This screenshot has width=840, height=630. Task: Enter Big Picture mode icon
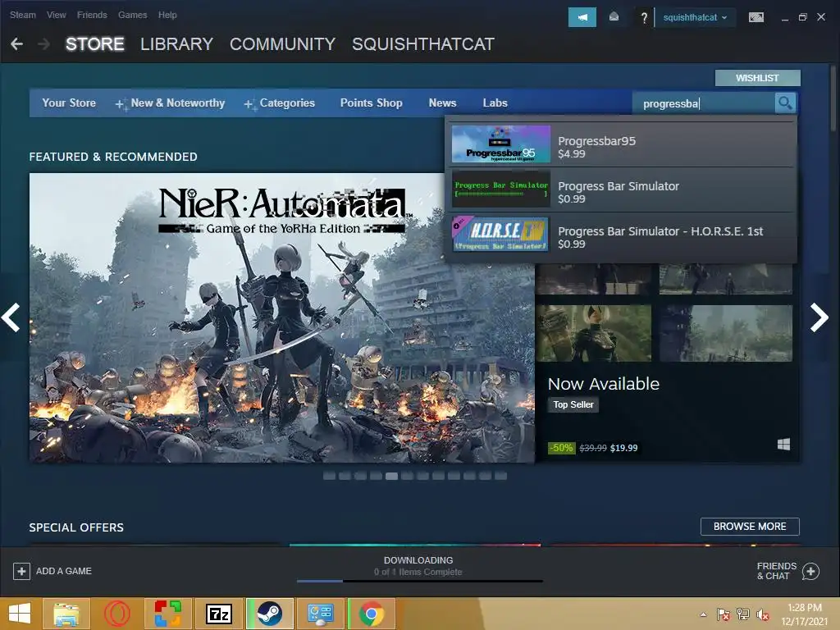tap(756, 17)
